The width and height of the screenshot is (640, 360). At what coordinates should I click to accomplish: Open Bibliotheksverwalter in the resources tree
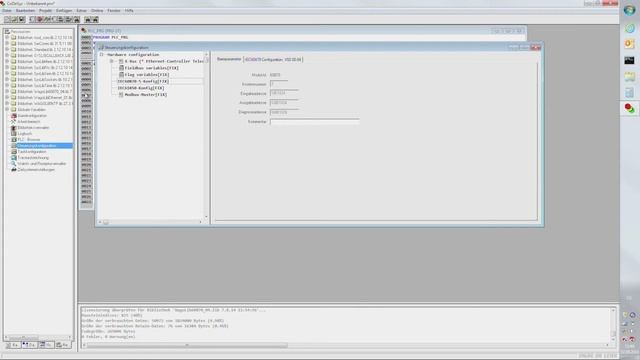tap(33, 127)
